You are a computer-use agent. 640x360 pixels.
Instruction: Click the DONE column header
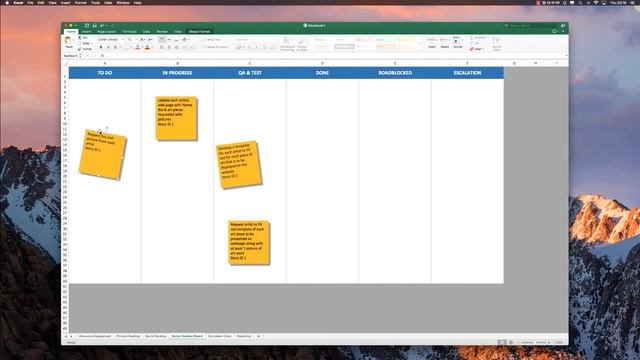[322, 73]
